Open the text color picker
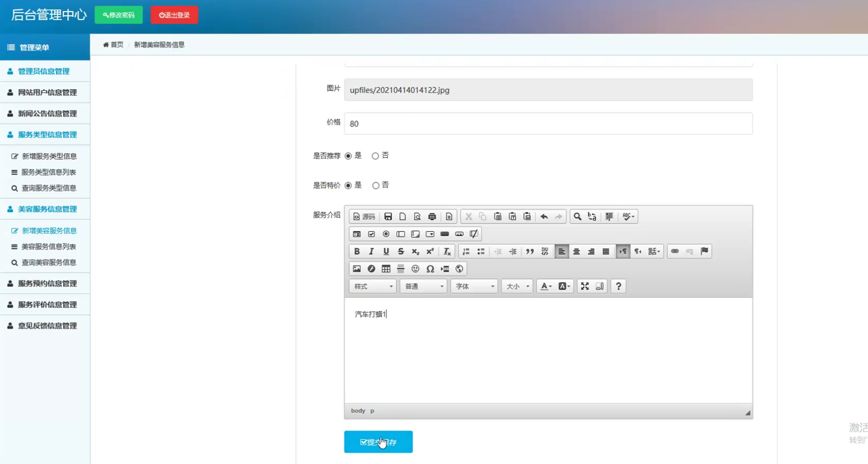Screen dimensions: 868x464 click(x=546, y=286)
